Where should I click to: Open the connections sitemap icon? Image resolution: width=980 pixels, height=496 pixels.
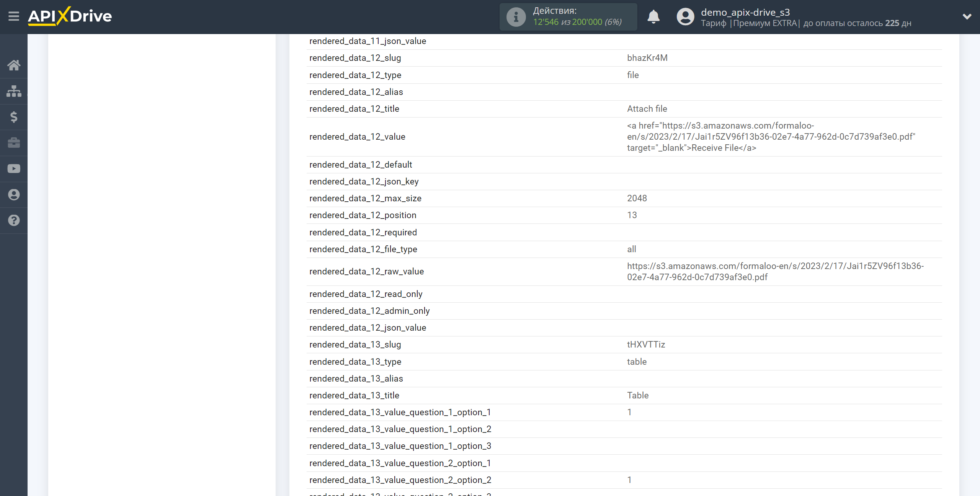point(14,91)
